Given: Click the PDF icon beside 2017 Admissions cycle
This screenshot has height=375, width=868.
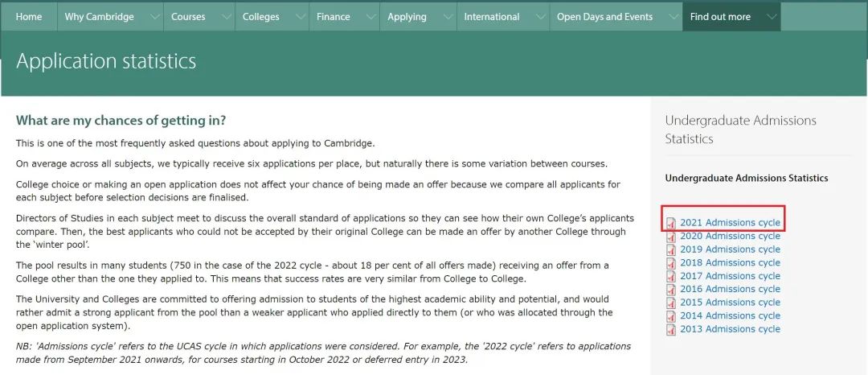Looking at the screenshot, I should click(x=671, y=276).
